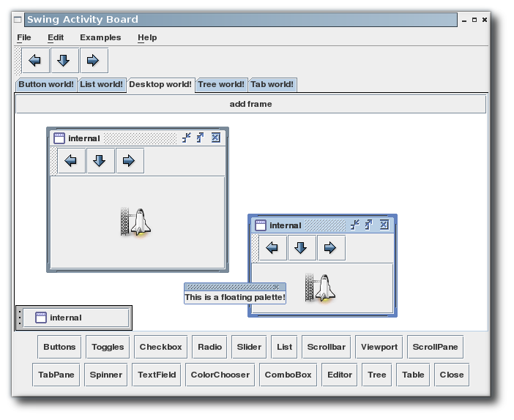Click the ColorChooser button
514x420 pixels.
point(220,375)
